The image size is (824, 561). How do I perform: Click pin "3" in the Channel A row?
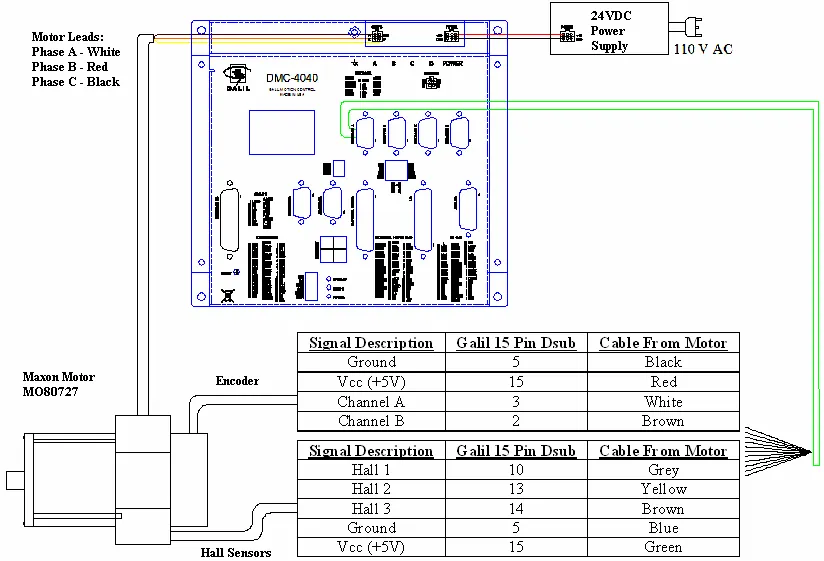[516, 402]
